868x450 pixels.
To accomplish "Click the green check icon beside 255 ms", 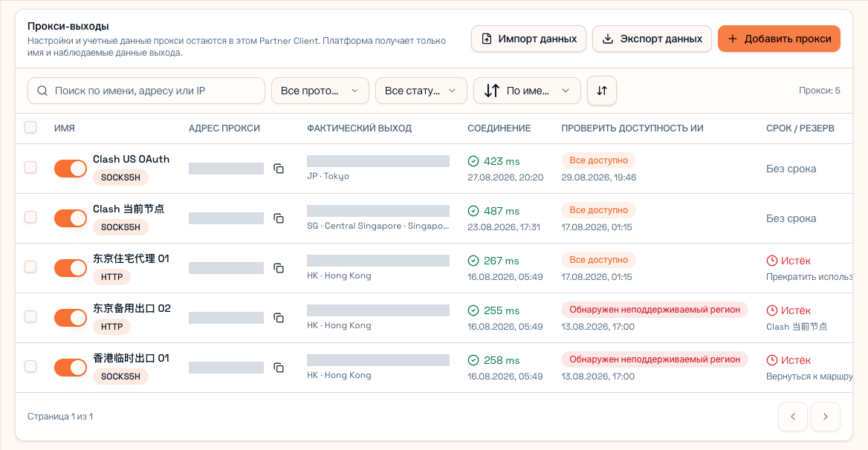I will [473, 310].
